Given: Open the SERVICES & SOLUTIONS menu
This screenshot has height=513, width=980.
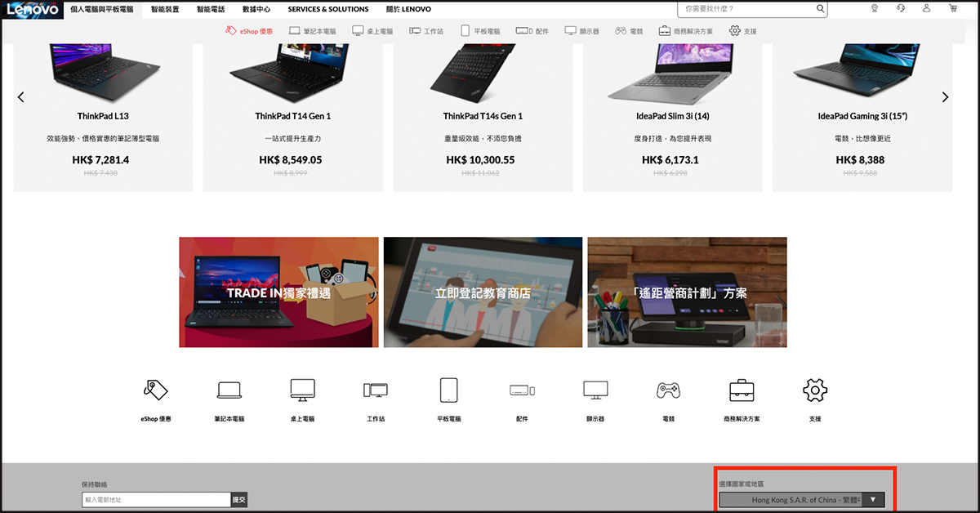Looking at the screenshot, I should 328,10.
